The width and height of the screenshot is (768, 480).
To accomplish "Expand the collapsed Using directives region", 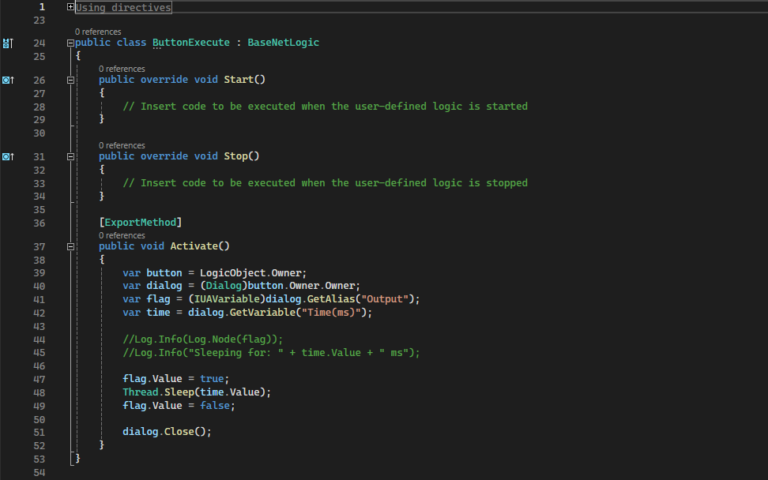I will click(70, 7).
